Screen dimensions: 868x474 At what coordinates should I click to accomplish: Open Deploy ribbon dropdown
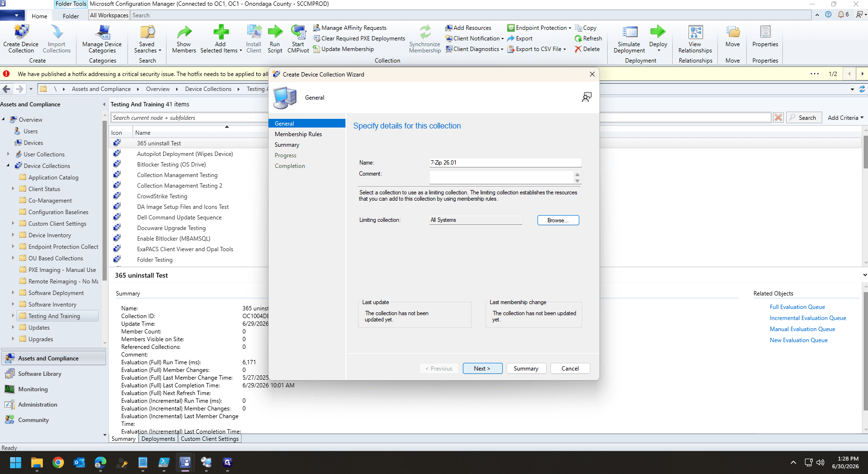[x=658, y=39]
